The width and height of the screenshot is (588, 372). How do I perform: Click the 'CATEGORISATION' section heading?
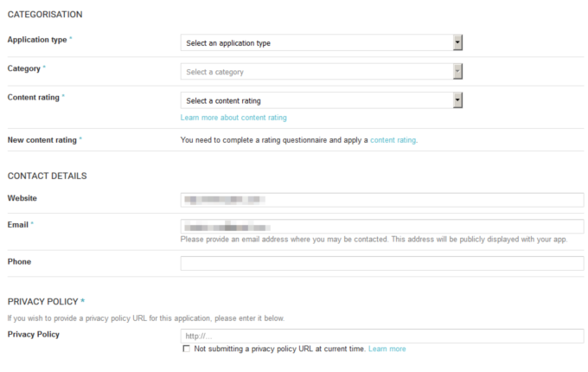(45, 14)
